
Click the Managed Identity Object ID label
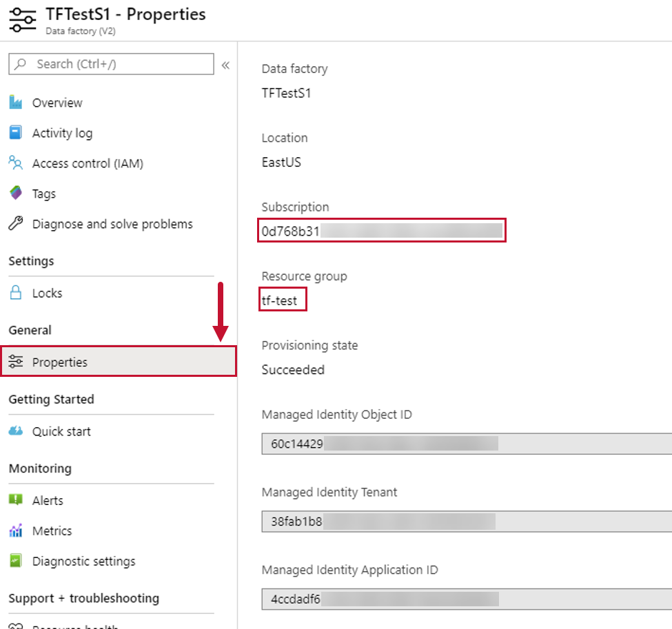337,414
